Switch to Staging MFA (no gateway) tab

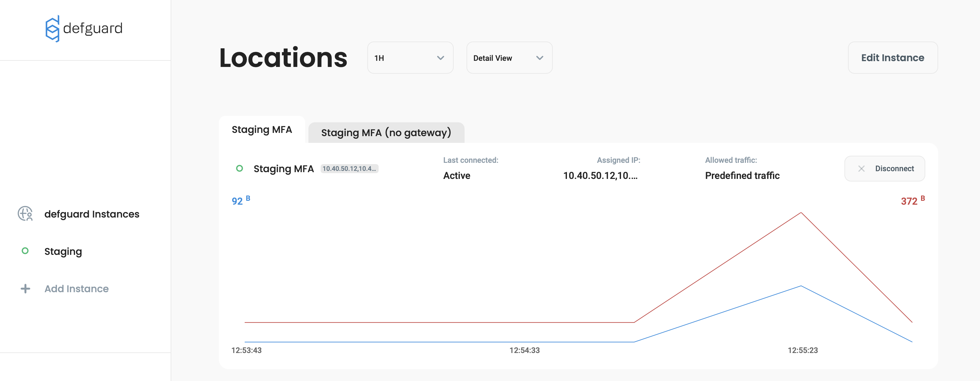pyautogui.click(x=386, y=133)
